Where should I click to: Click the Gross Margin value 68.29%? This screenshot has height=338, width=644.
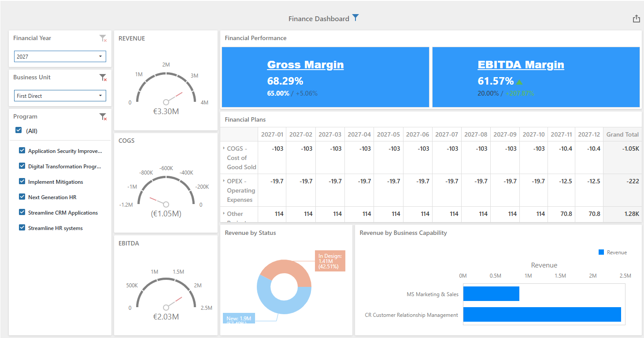tap(285, 81)
